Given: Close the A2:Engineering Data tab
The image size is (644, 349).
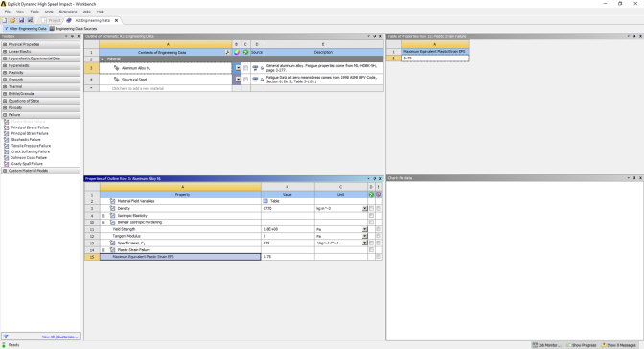Looking at the screenshot, I should [116, 20].
